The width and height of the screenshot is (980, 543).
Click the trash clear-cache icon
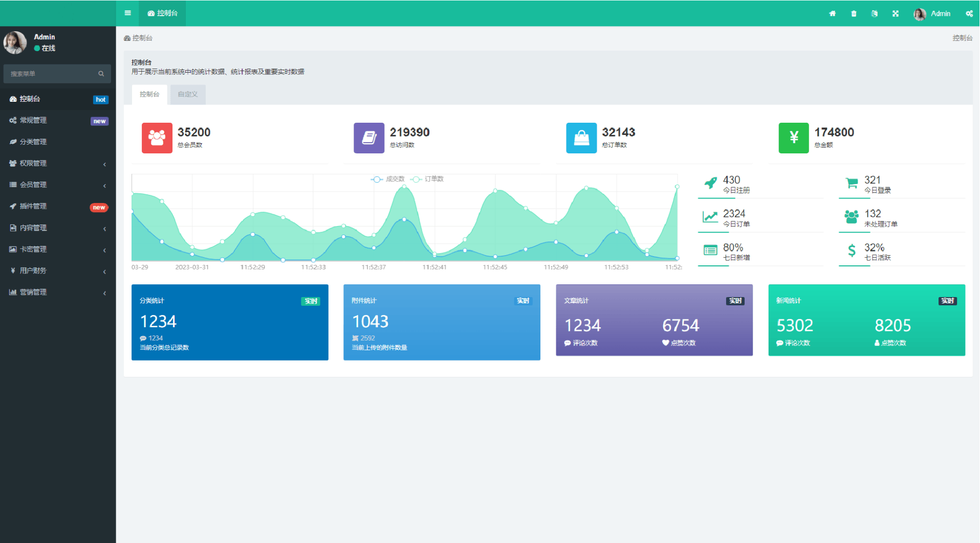pyautogui.click(x=854, y=14)
